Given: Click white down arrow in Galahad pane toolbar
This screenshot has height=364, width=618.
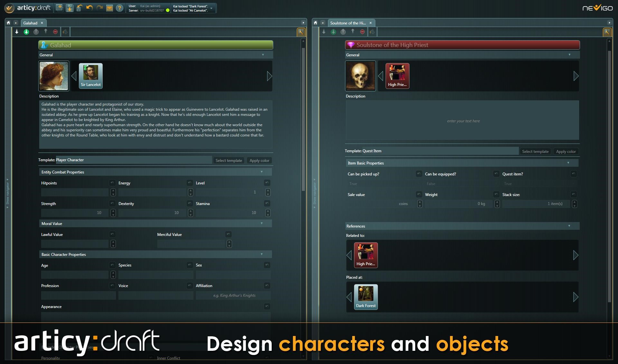Looking at the screenshot, I should (x=17, y=32).
